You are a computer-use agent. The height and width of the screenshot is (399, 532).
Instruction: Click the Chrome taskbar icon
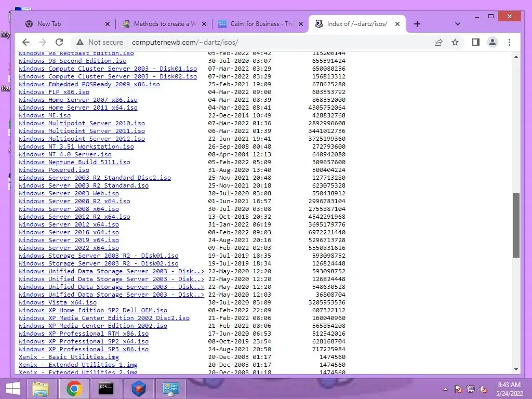[74, 389]
